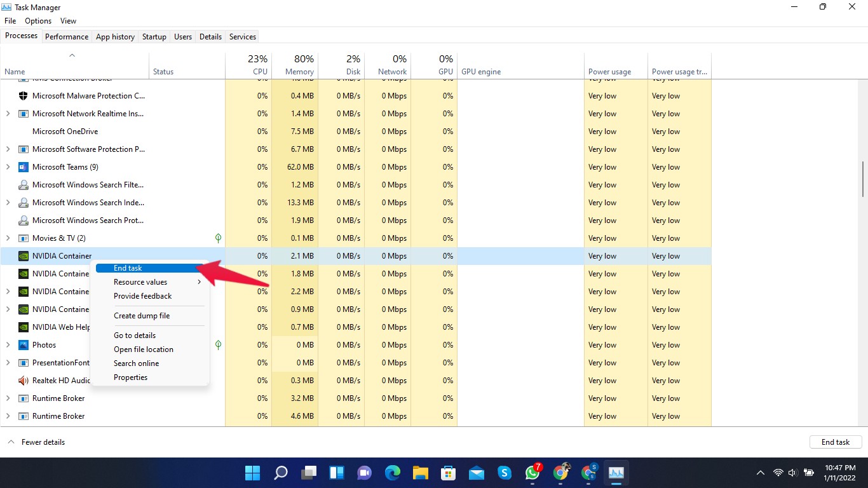Select Open file location in the context menu
This screenshot has height=488, width=868.
[150, 349]
